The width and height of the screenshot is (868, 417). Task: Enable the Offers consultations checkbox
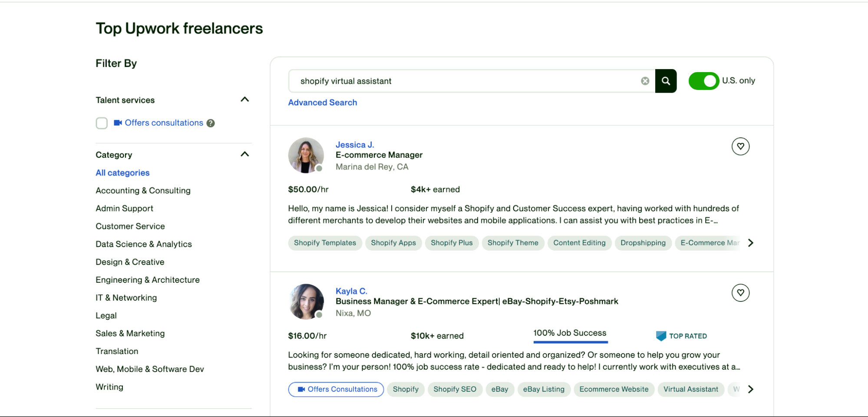tap(102, 123)
